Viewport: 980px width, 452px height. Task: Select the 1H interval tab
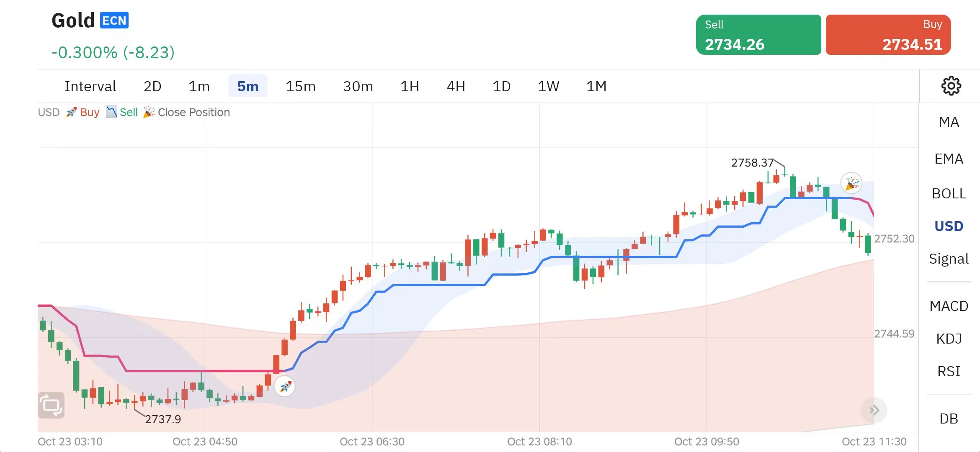pyautogui.click(x=409, y=86)
